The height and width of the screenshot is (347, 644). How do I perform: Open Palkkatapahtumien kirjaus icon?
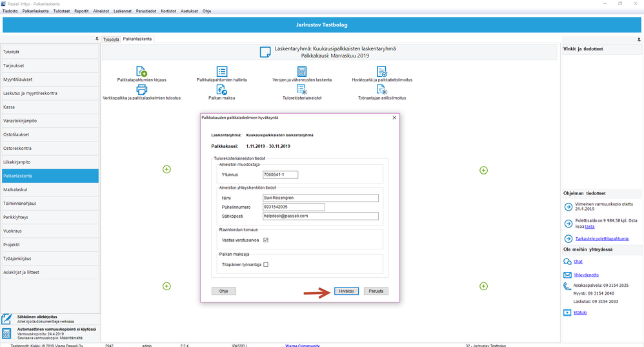(142, 72)
